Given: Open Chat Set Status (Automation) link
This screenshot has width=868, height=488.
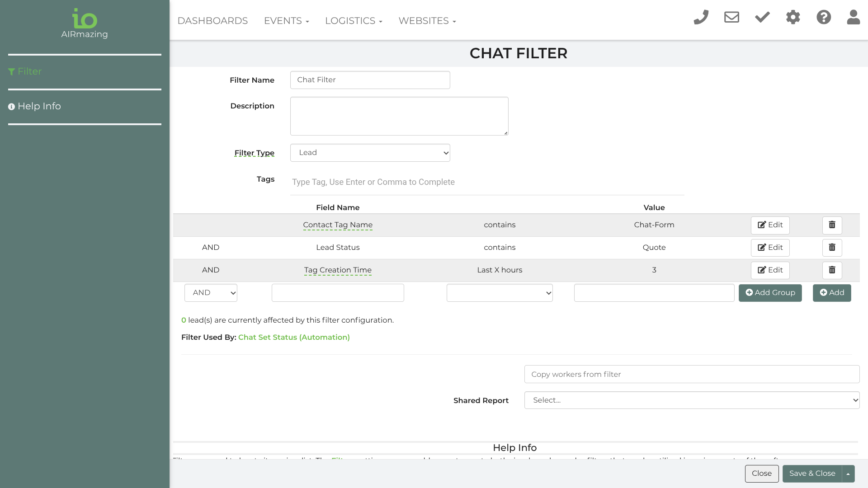Looking at the screenshot, I should point(294,338).
